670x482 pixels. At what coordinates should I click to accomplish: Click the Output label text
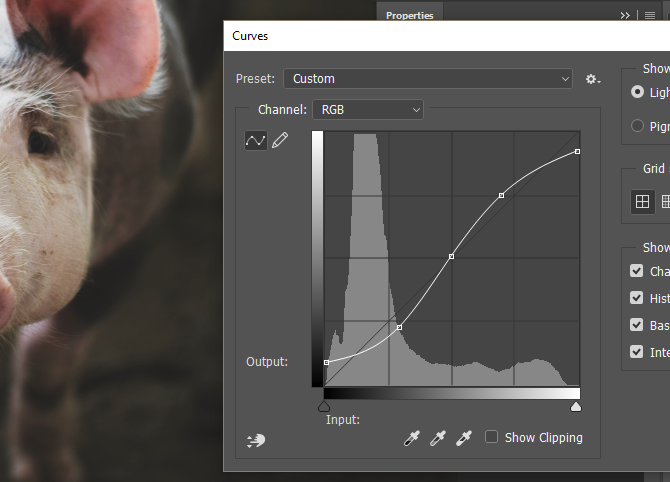[267, 362]
